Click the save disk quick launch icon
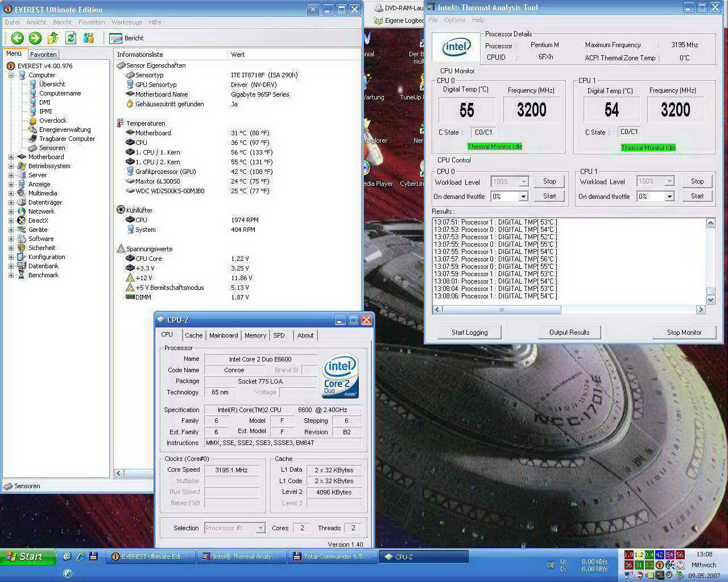 94,556
